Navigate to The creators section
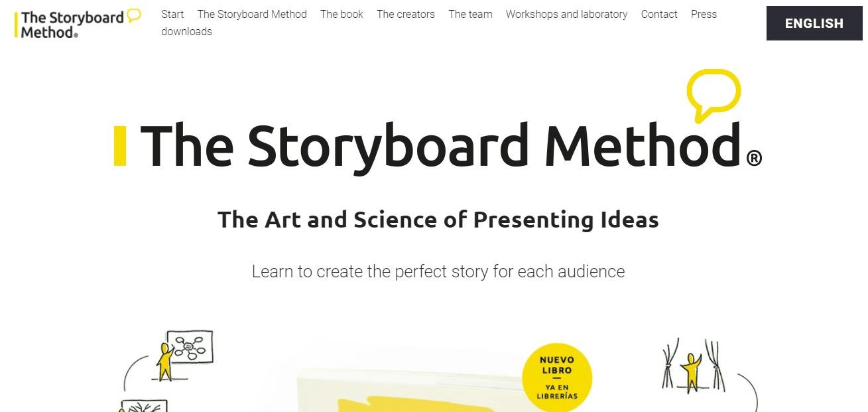 tap(406, 14)
